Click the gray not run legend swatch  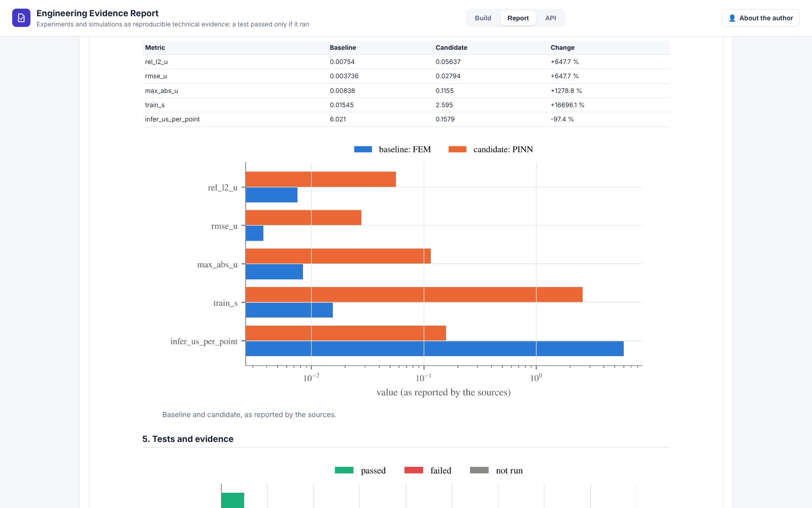[479, 470]
